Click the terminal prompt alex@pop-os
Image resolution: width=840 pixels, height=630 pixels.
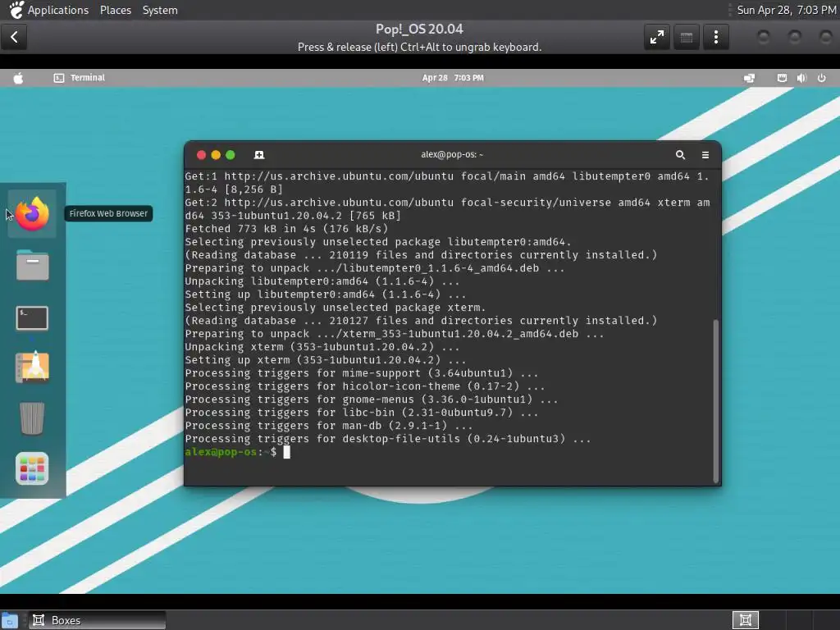221,452
